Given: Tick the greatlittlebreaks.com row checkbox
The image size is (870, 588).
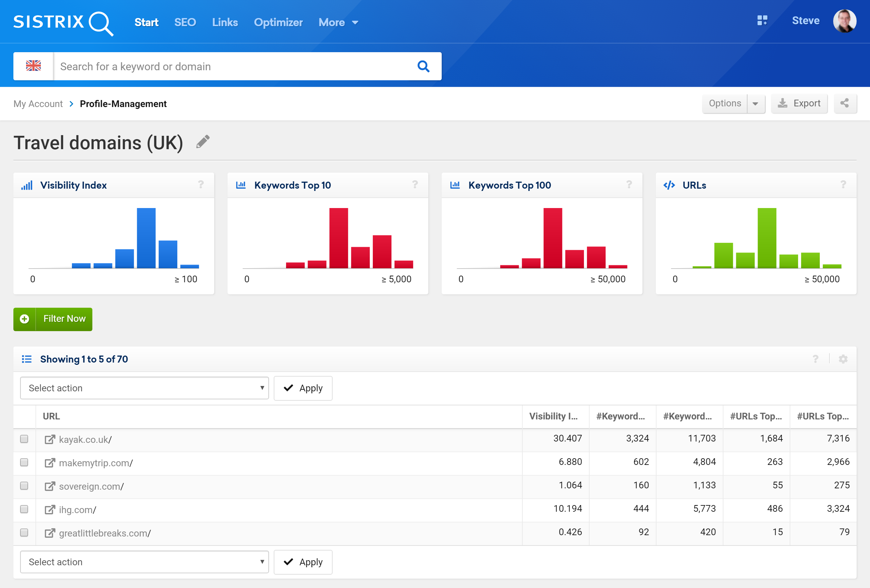Looking at the screenshot, I should click(24, 532).
